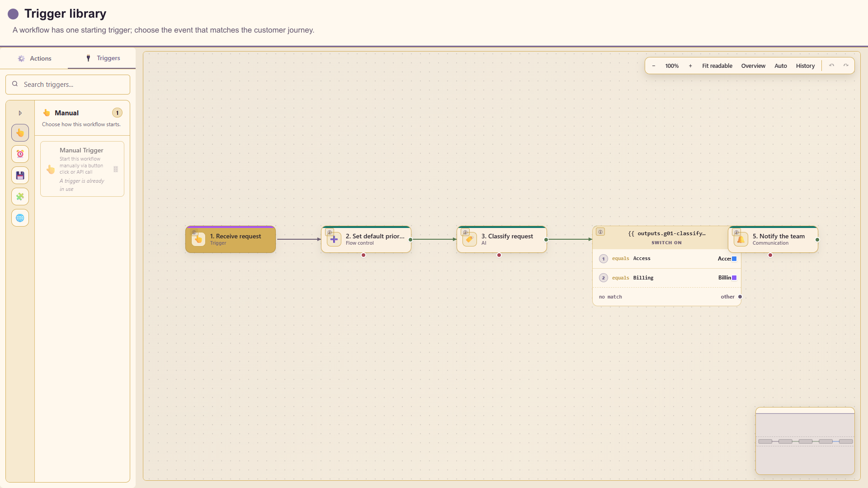The width and height of the screenshot is (868, 488).
Task: Click info icon on Switch node
Action: coord(600,232)
